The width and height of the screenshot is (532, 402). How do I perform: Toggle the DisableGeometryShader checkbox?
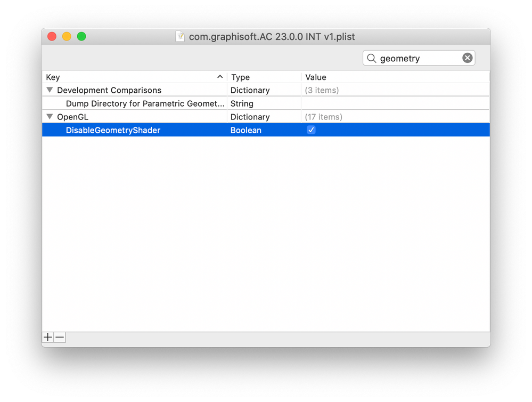coord(311,130)
